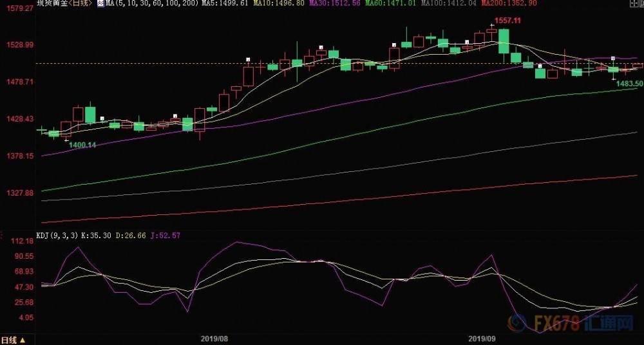Select the MA30:1512.56 value
644x345 pixels.
335,3
